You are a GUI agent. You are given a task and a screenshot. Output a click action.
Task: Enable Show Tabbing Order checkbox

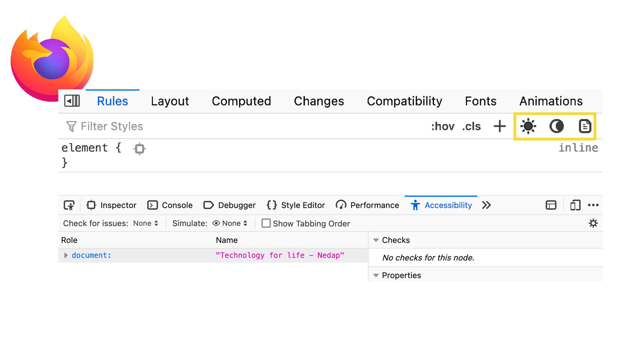pyautogui.click(x=266, y=223)
